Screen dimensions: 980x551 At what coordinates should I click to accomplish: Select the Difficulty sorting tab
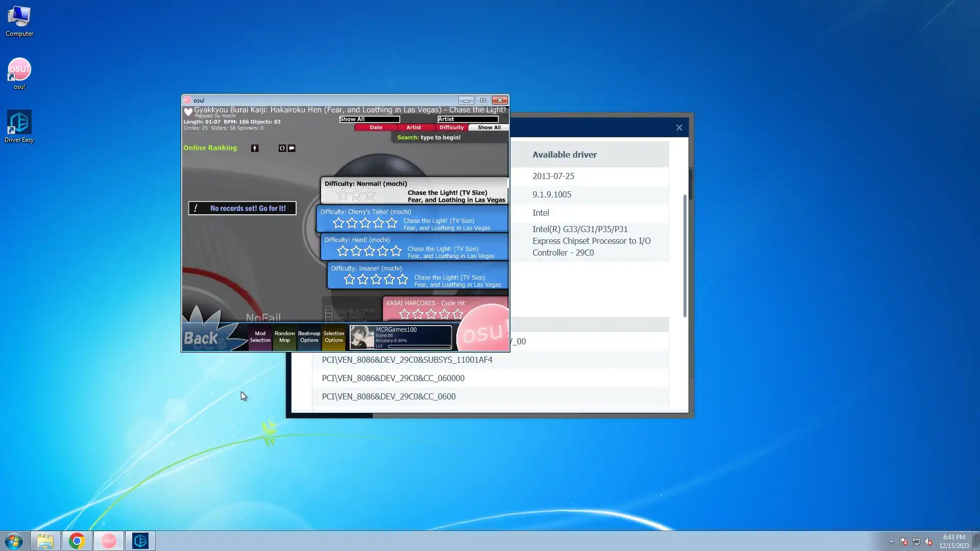[x=451, y=128]
